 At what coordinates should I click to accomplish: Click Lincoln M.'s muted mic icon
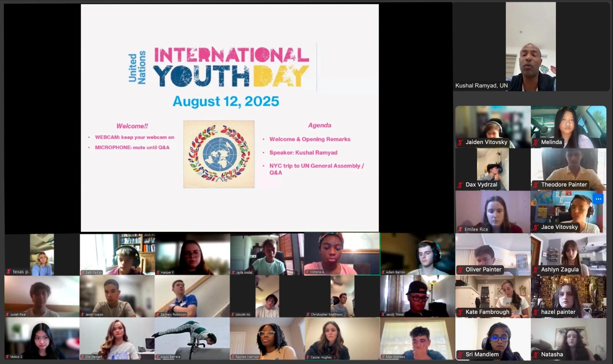[x=233, y=314]
